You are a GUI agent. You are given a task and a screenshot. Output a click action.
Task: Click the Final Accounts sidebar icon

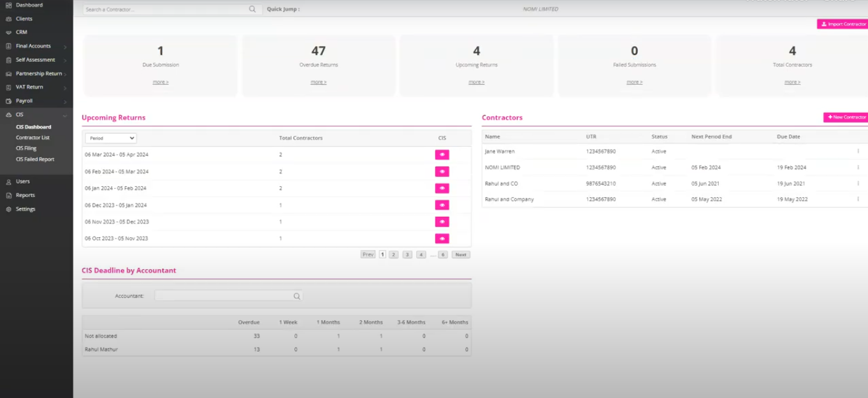point(9,47)
